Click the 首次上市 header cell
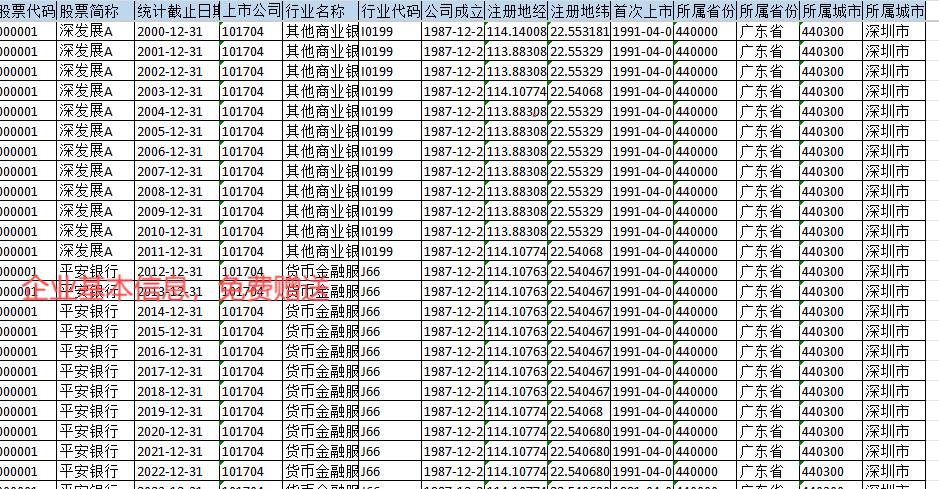The image size is (939, 489). [x=642, y=11]
